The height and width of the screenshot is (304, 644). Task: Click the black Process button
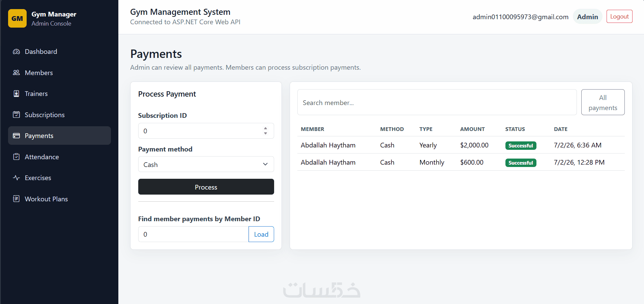(x=206, y=187)
